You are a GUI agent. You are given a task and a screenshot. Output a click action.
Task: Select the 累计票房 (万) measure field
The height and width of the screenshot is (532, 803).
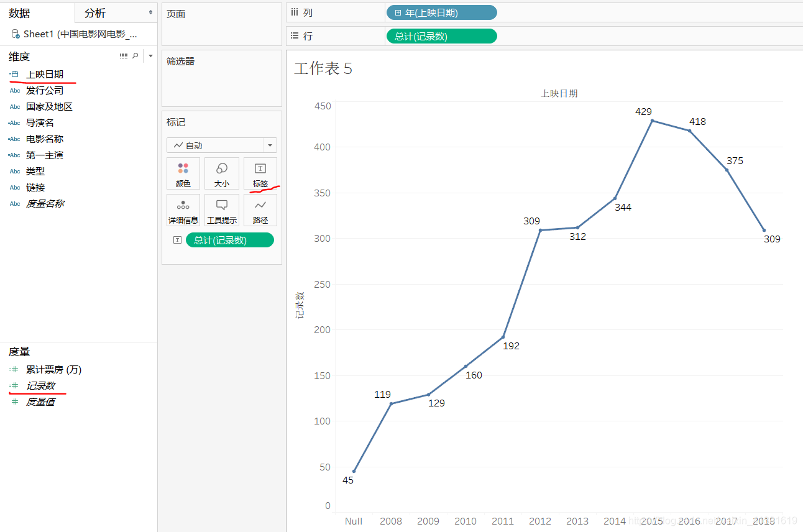[54, 370]
